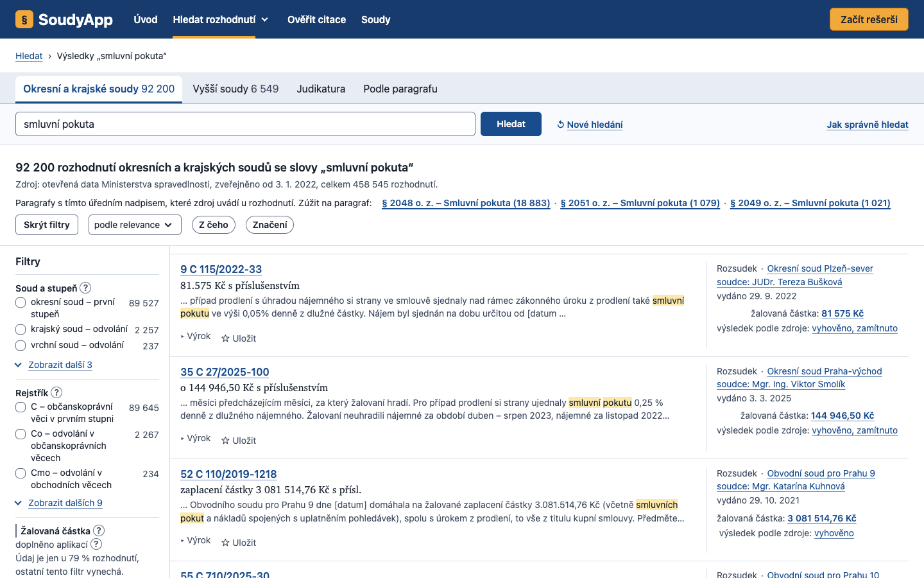The image size is (924, 578).
Task: Click the 'Začít rešerši' button
Action: (869, 19)
